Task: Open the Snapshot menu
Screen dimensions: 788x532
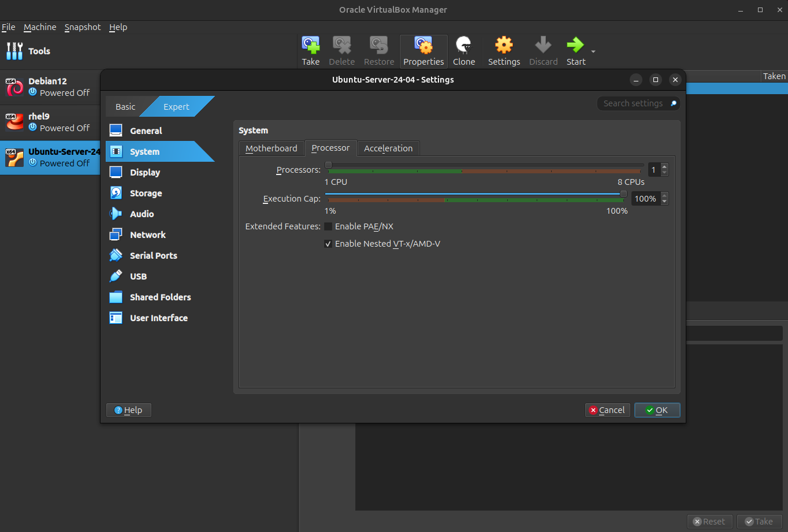Action: [x=83, y=27]
